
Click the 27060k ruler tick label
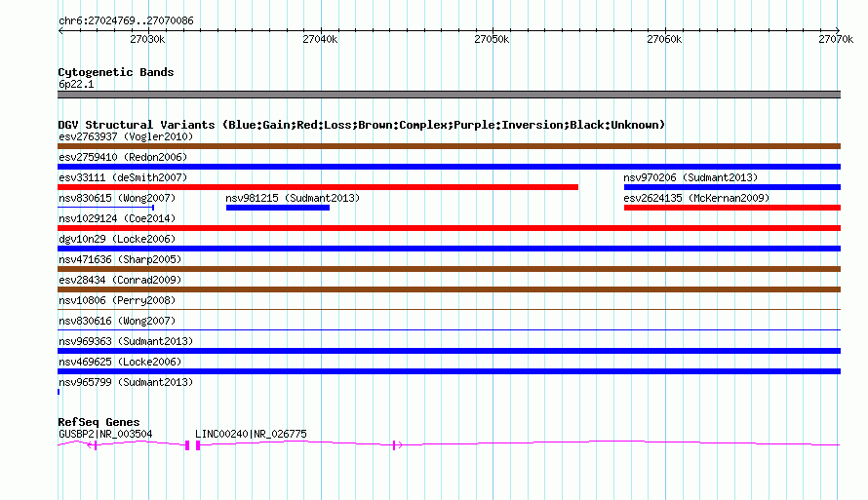664,39
